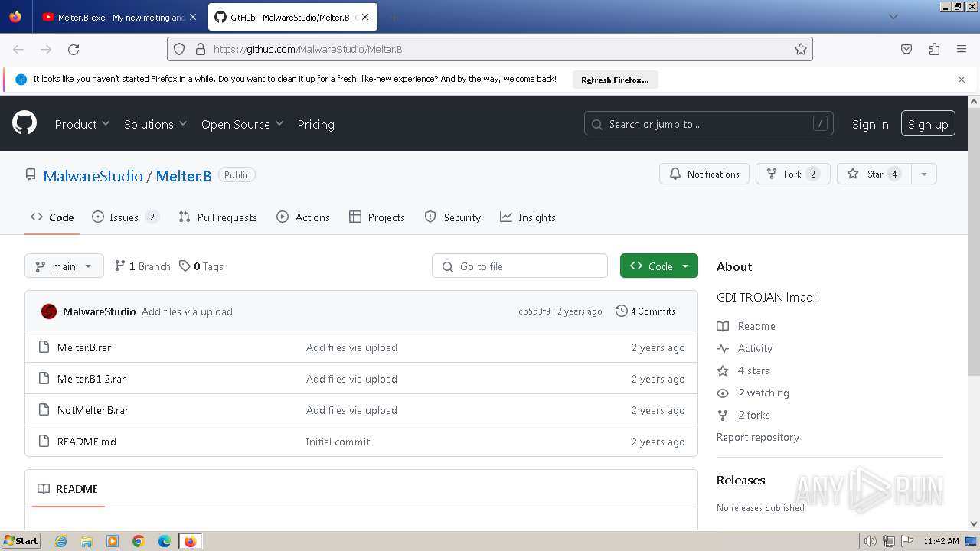Open the NotMelter.B.rar file
The width and height of the screenshot is (980, 551).
(x=93, y=410)
